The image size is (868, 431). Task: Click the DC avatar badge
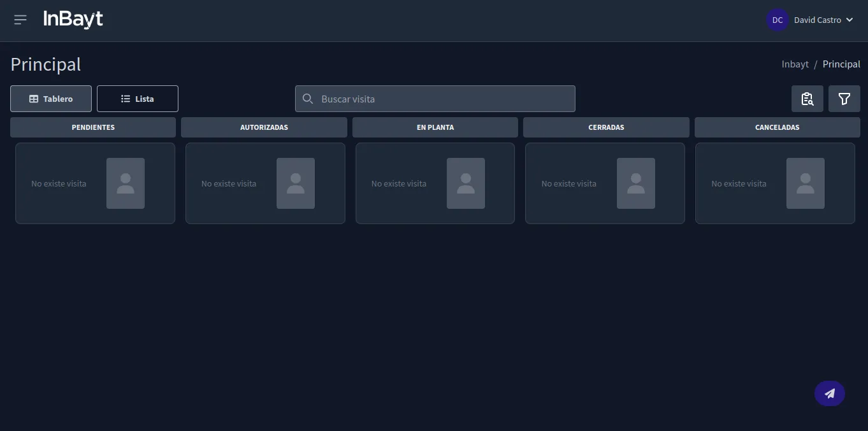tap(777, 20)
